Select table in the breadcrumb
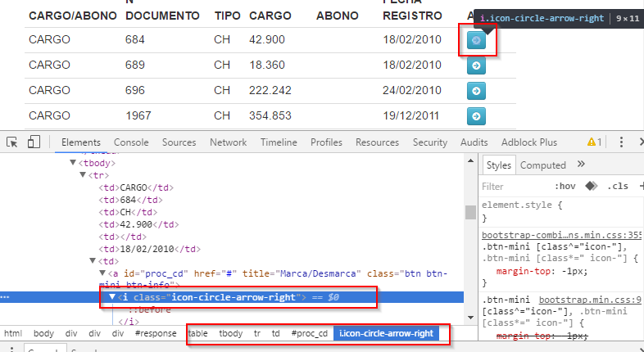 pos(197,333)
